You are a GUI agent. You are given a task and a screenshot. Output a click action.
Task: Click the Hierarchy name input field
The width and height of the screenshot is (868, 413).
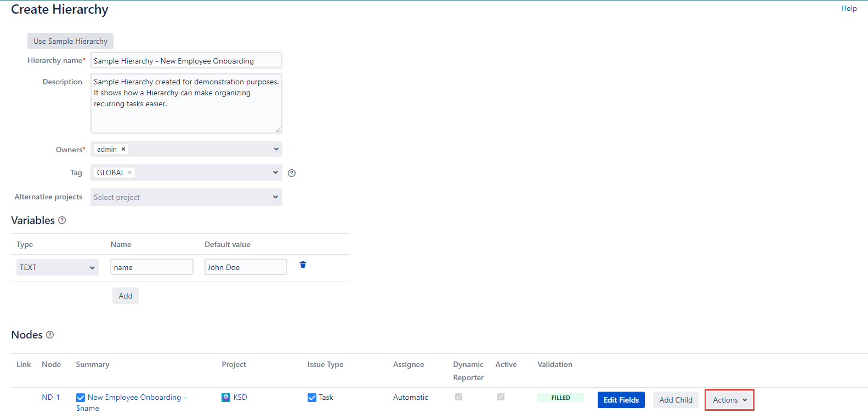[x=186, y=61]
